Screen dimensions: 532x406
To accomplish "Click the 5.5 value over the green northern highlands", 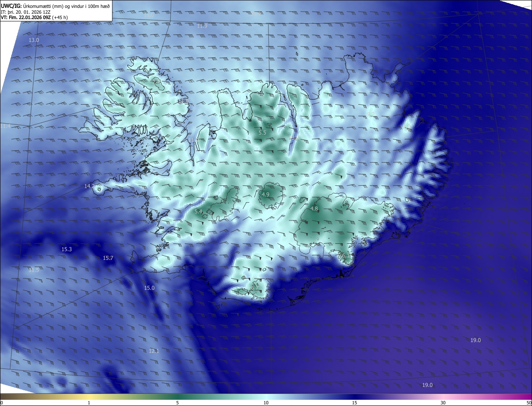I will coord(262,133).
